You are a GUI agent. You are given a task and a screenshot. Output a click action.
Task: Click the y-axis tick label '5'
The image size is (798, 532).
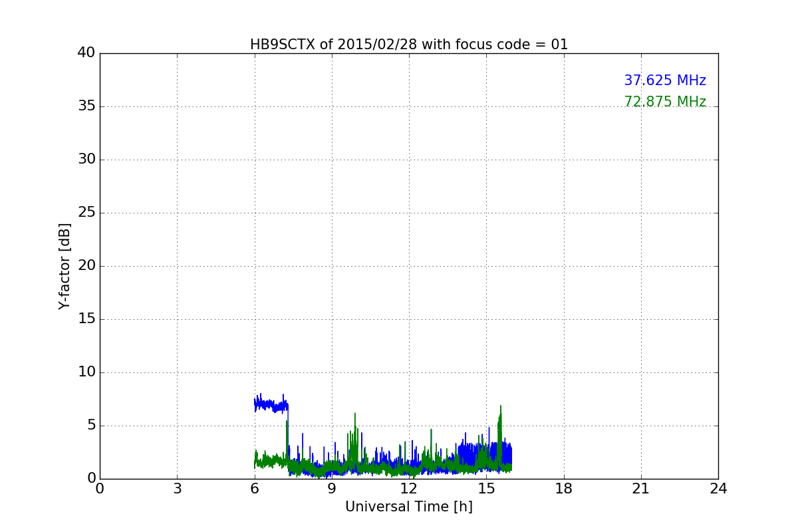point(90,426)
